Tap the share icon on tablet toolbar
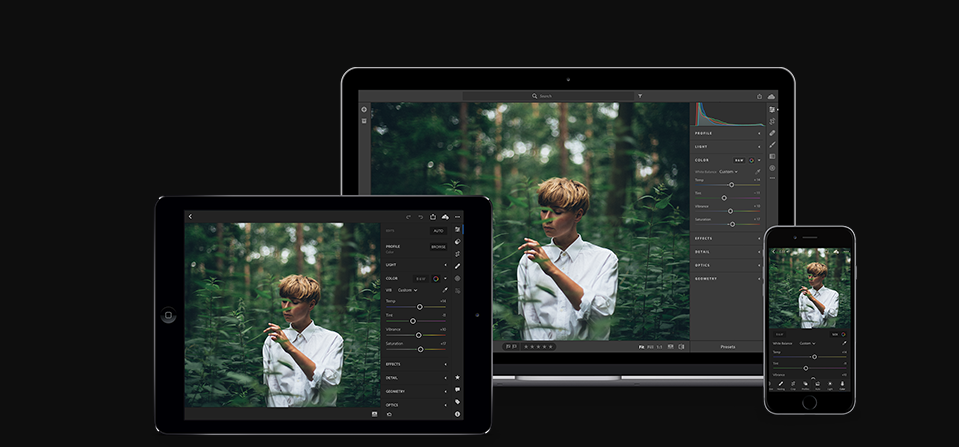 tap(433, 216)
